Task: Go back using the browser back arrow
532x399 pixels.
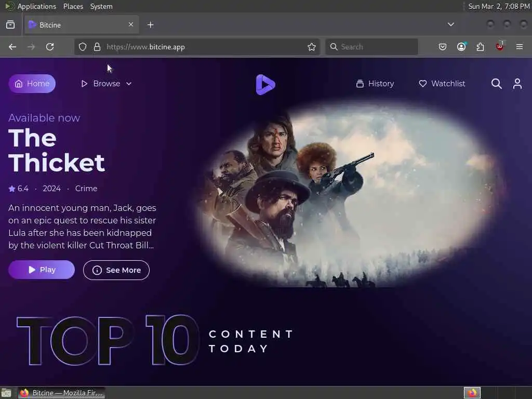Action: 12,47
